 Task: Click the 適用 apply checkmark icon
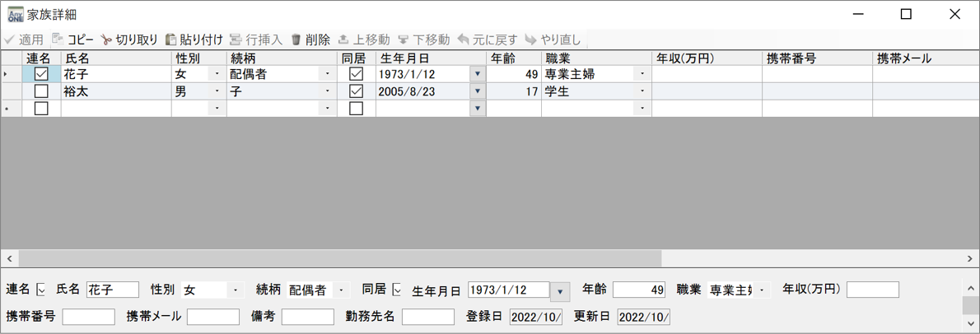coord(9,40)
